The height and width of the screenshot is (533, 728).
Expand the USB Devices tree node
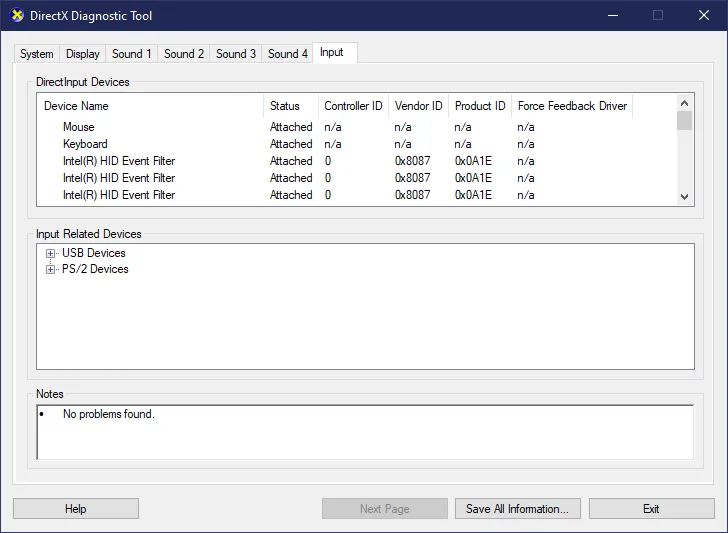pyautogui.click(x=50, y=254)
